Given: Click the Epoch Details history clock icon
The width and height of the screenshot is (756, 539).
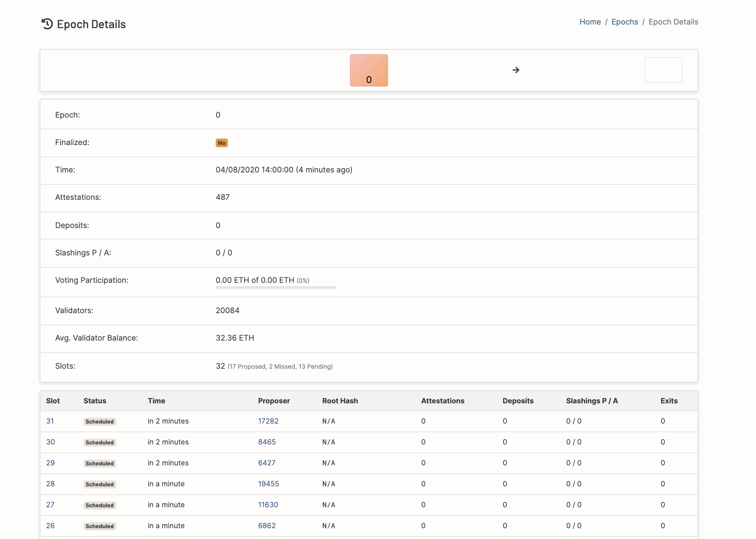Looking at the screenshot, I should coord(47,24).
